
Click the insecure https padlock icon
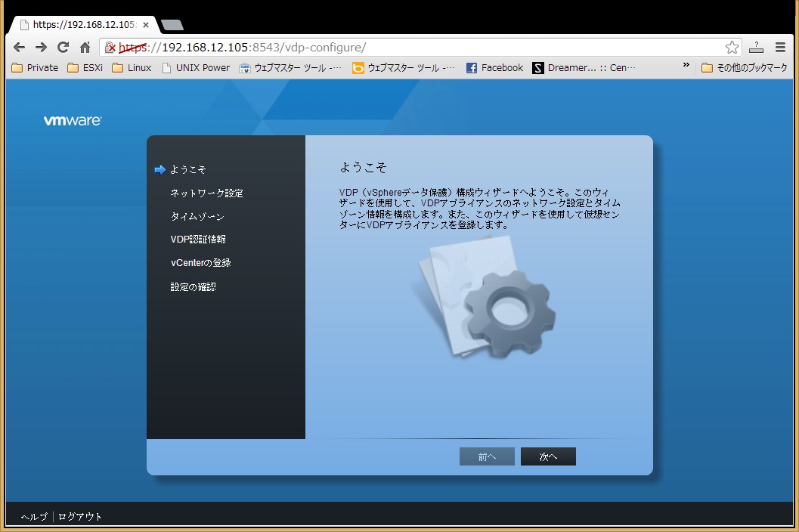[x=110, y=48]
